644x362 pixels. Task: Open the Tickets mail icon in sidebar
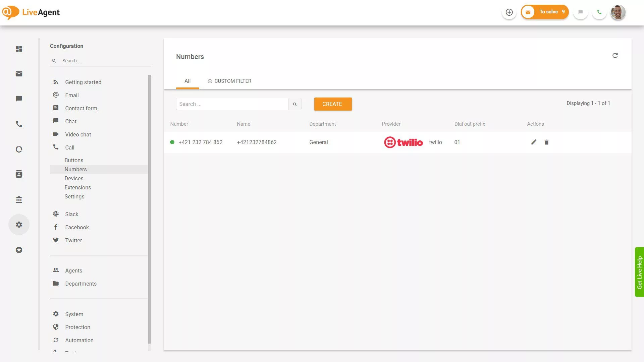pos(19,74)
